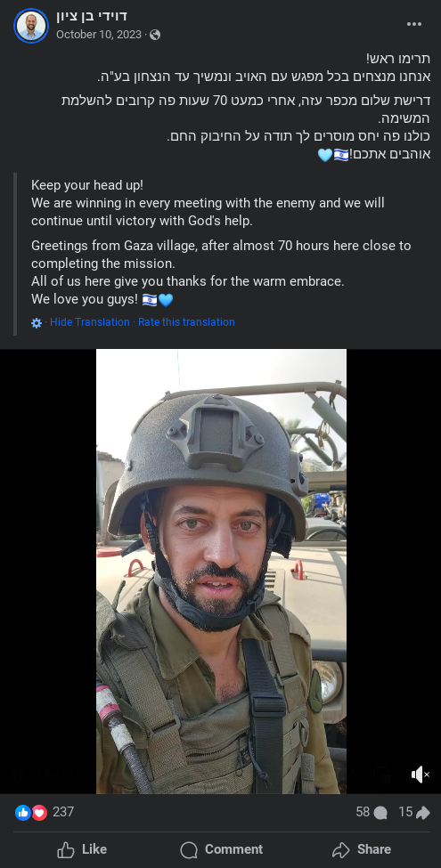Click the globe public-audience icon
Screen dimensions: 441x868
pos(155,35)
